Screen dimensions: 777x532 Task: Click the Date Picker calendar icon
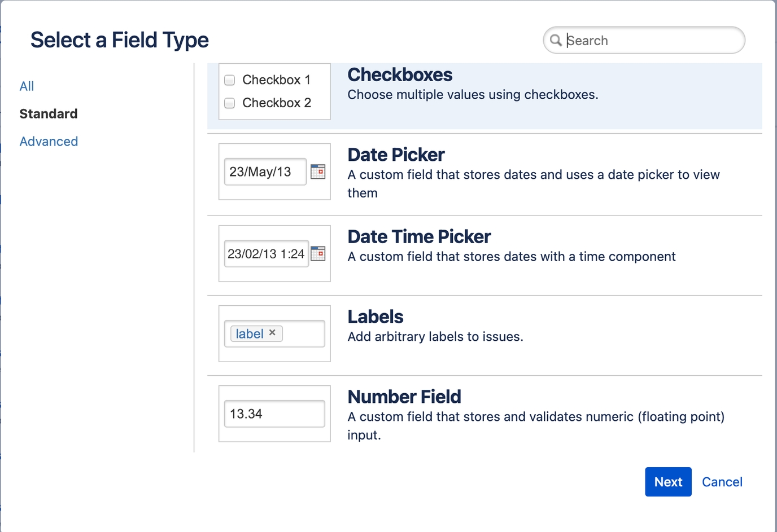(x=318, y=172)
